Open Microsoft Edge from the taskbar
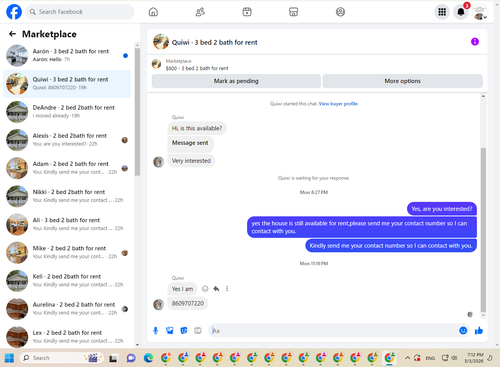The height and width of the screenshot is (367, 500). (148, 358)
